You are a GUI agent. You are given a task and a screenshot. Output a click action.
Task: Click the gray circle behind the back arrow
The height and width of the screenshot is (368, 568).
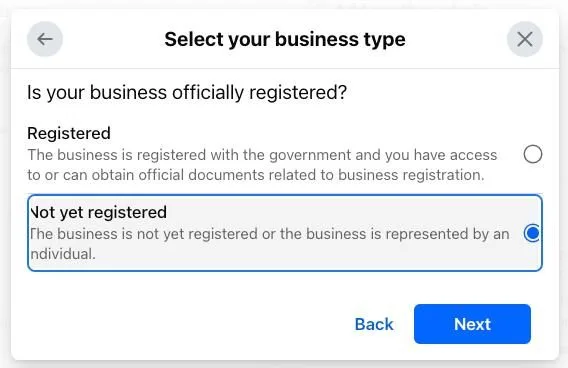(45, 39)
